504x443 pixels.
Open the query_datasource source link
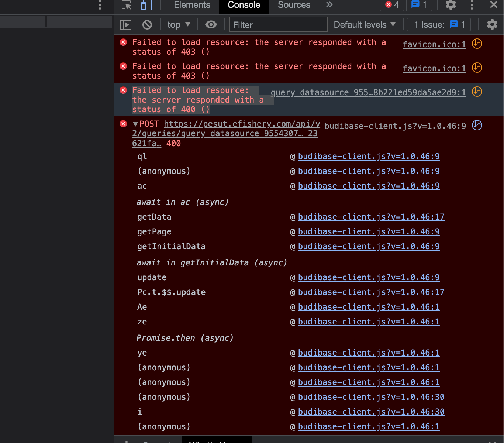367,92
